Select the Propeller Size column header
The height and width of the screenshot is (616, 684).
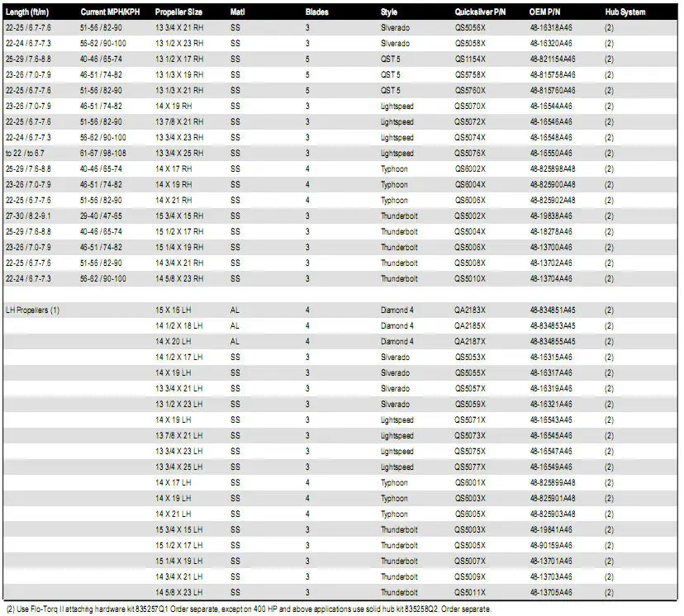click(178, 12)
